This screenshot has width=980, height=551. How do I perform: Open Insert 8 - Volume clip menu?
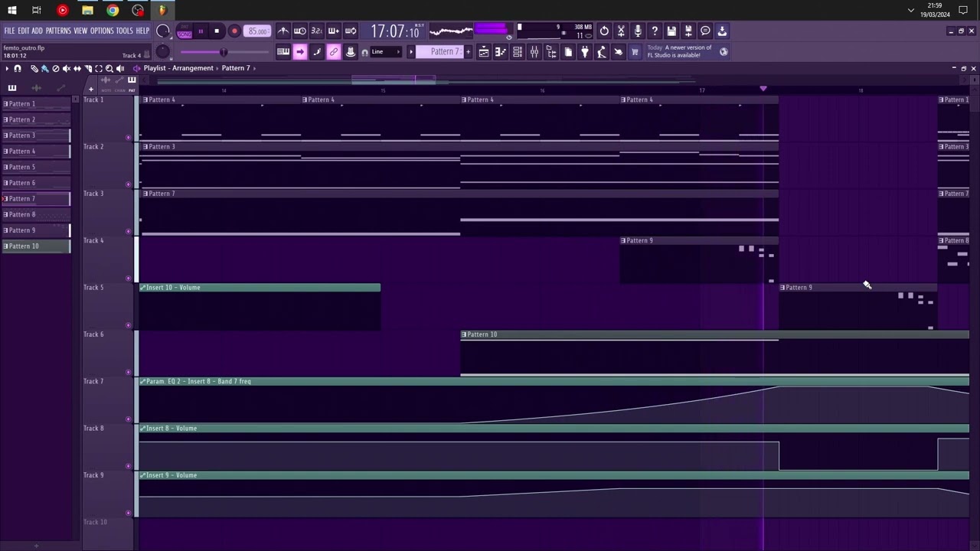(142, 429)
